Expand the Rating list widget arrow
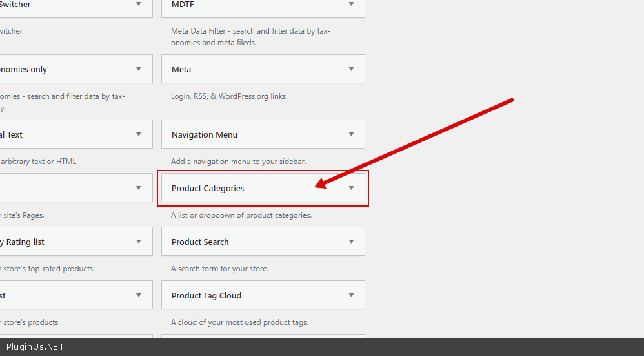This screenshot has width=644, height=356. click(x=139, y=242)
